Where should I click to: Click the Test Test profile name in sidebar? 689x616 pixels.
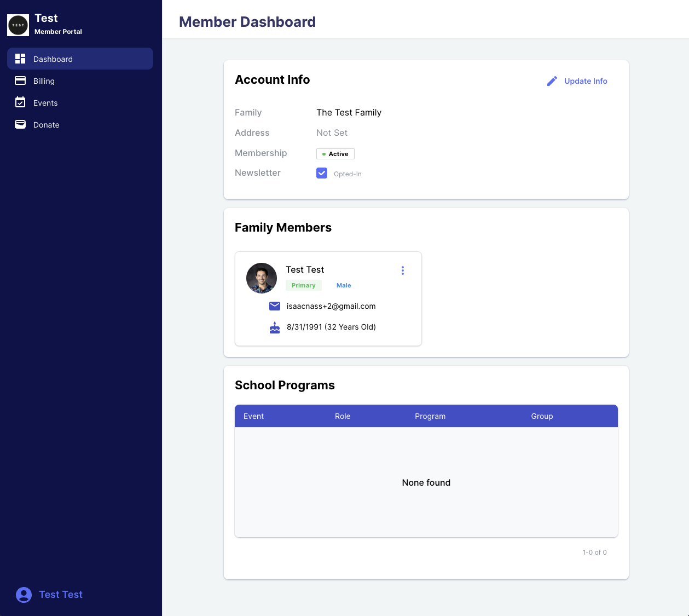point(61,595)
